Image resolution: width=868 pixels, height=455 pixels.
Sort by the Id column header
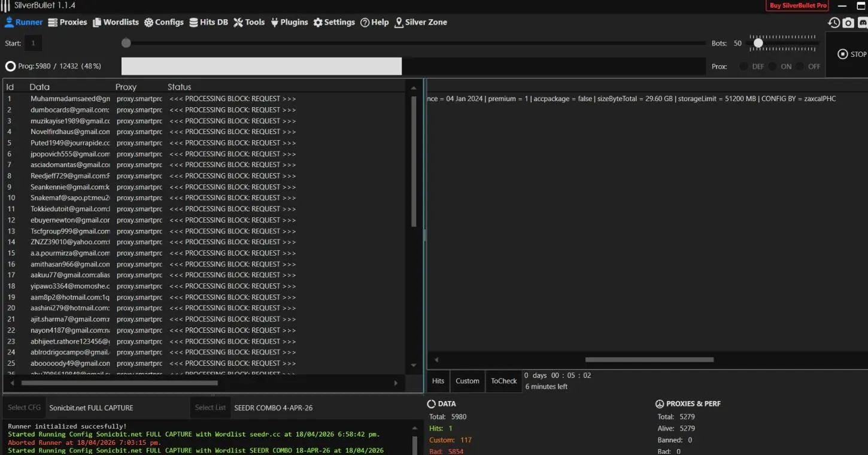coord(10,87)
